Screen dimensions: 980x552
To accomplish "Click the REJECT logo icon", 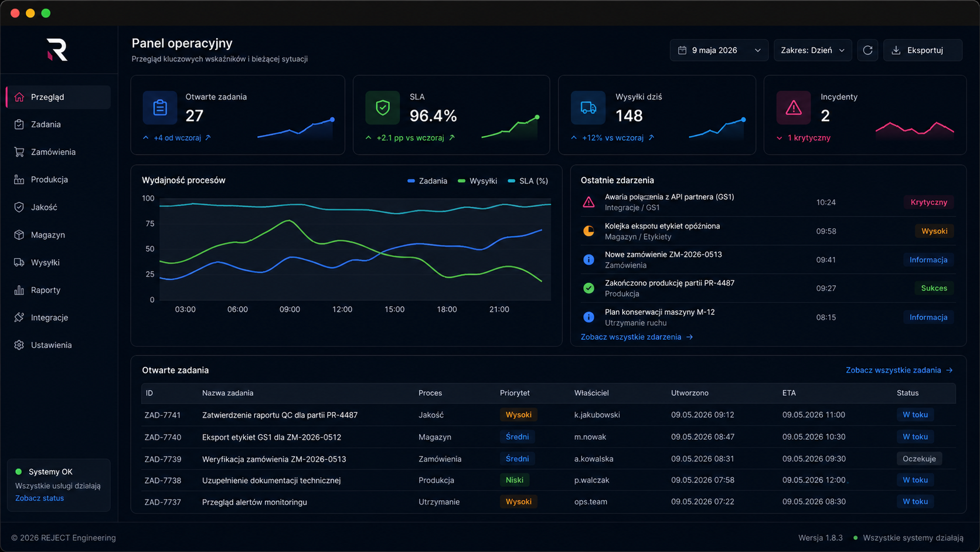I will click(x=57, y=50).
